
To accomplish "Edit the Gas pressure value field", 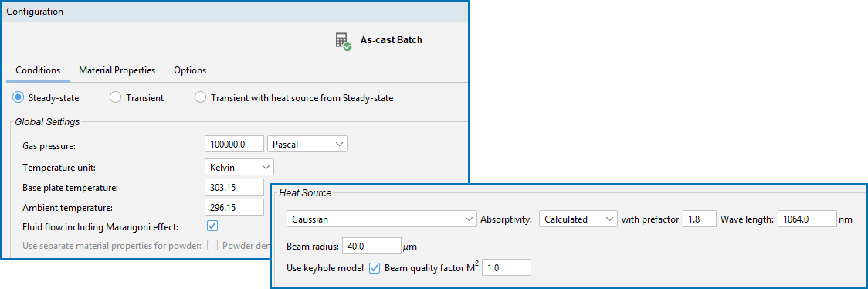I will coord(234,144).
